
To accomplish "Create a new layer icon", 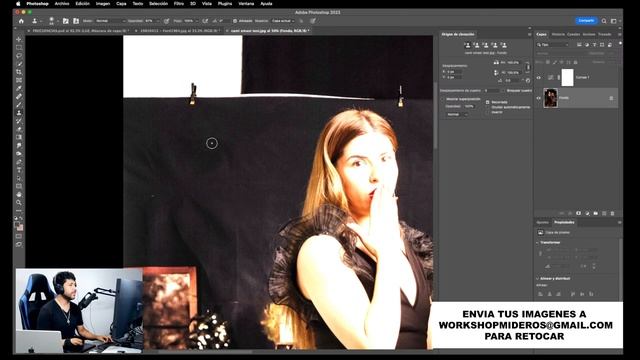I will (x=604, y=213).
